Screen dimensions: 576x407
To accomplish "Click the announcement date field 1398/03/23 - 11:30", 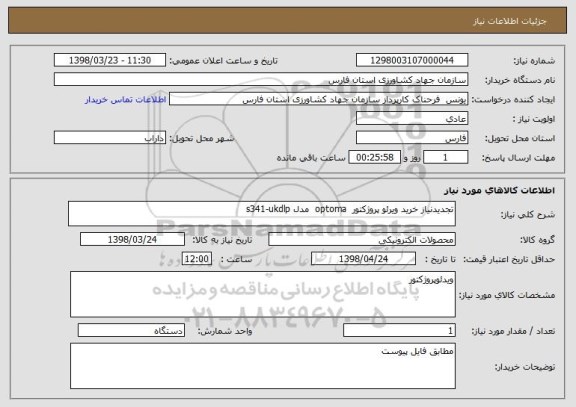I will [x=110, y=60].
